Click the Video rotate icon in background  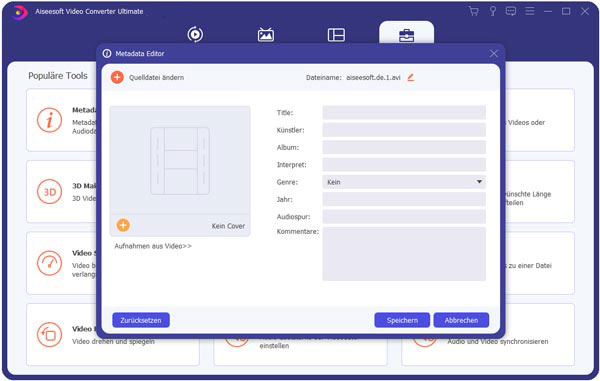[x=49, y=335]
